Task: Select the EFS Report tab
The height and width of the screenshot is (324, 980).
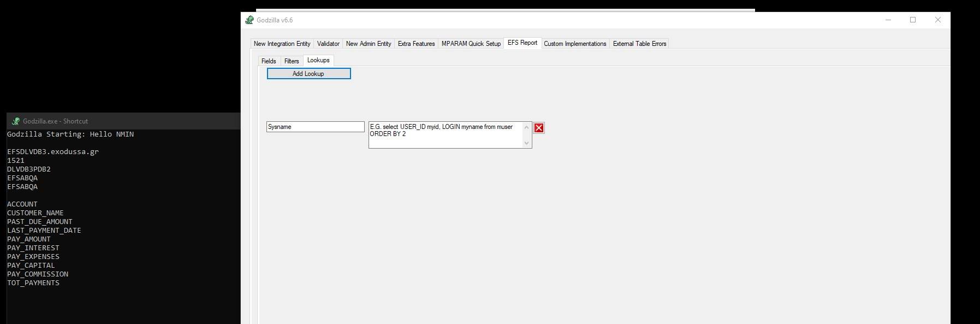Action: pyautogui.click(x=522, y=43)
